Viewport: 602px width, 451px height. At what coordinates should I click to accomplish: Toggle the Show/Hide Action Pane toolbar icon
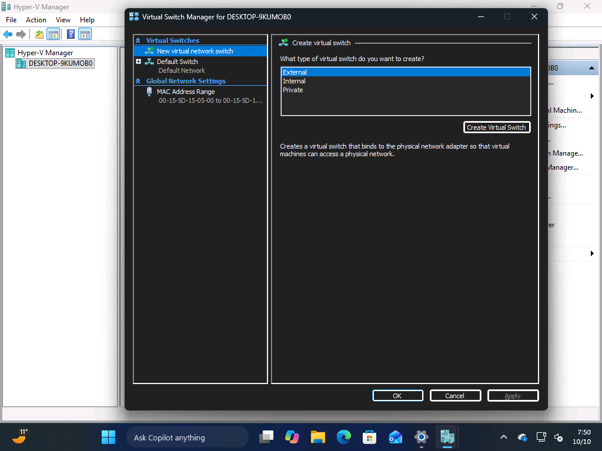point(85,34)
